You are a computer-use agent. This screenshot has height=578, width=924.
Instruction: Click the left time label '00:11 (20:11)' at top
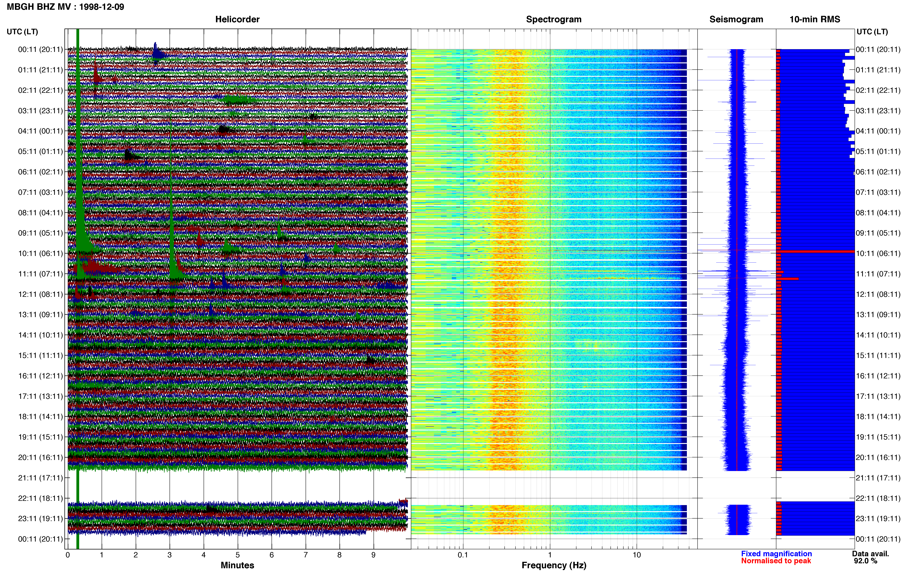point(41,49)
